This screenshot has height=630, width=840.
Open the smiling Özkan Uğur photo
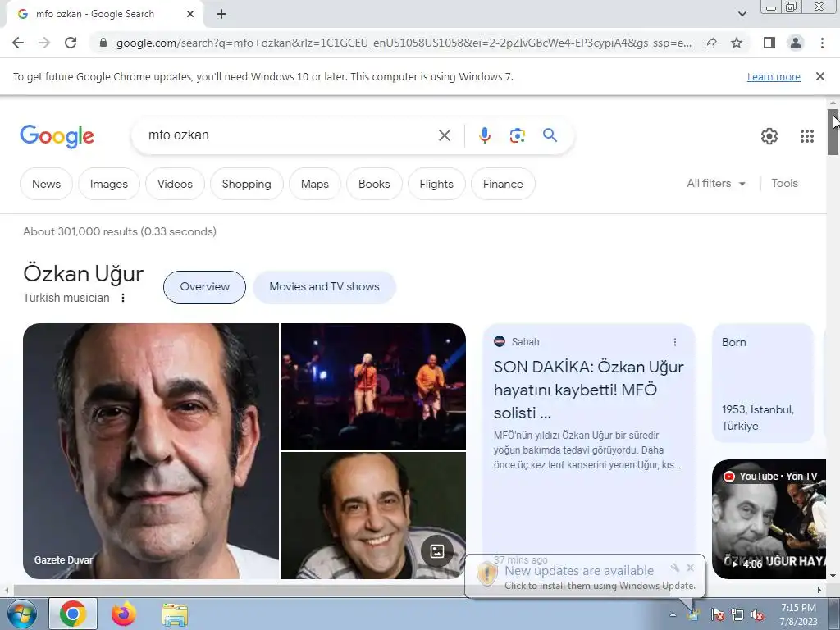coord(373,515)
